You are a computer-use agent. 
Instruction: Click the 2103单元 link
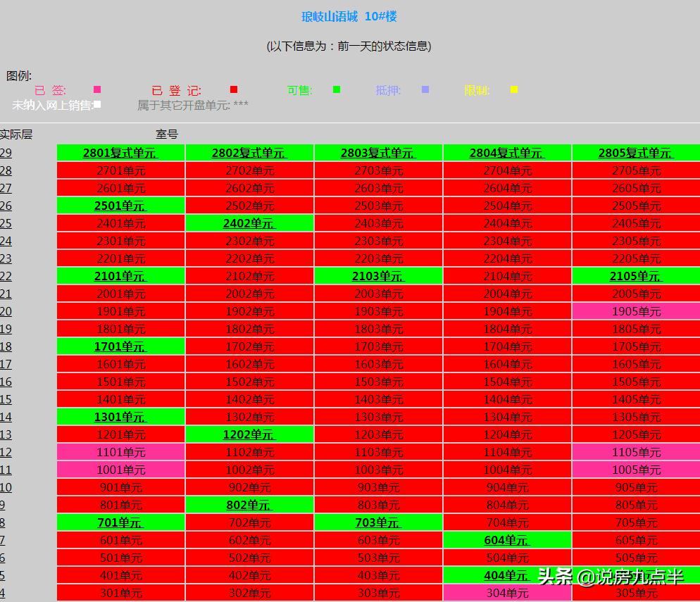click(x=378, y=276)
